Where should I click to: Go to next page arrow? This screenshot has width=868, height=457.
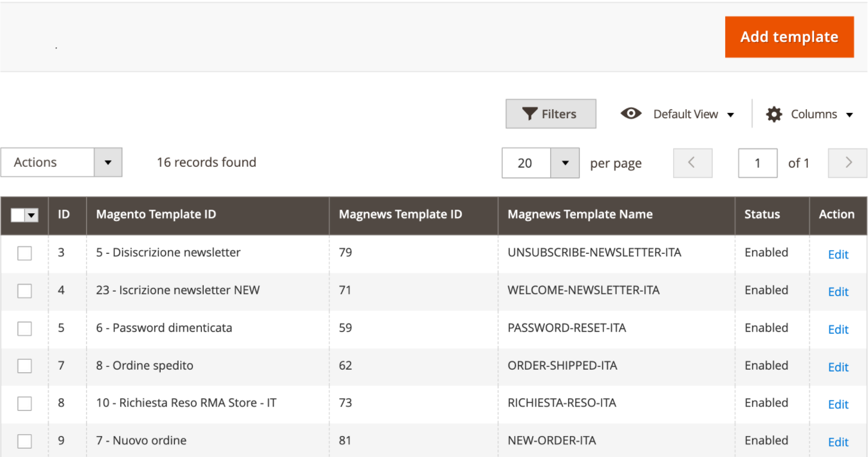(848, 163)
